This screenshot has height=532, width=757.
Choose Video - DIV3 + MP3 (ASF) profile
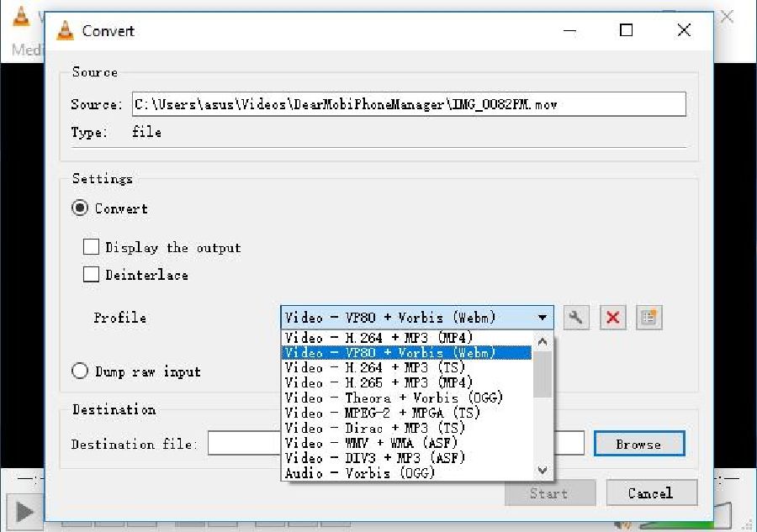[406, 457]
